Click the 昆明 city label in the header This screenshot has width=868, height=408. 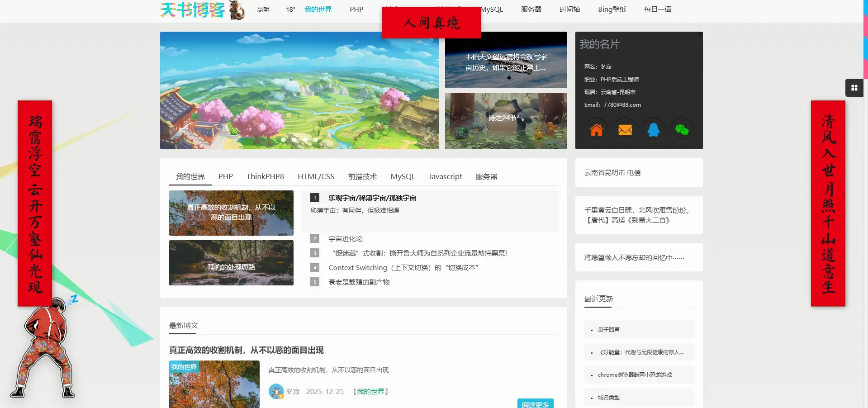[263, 9]
